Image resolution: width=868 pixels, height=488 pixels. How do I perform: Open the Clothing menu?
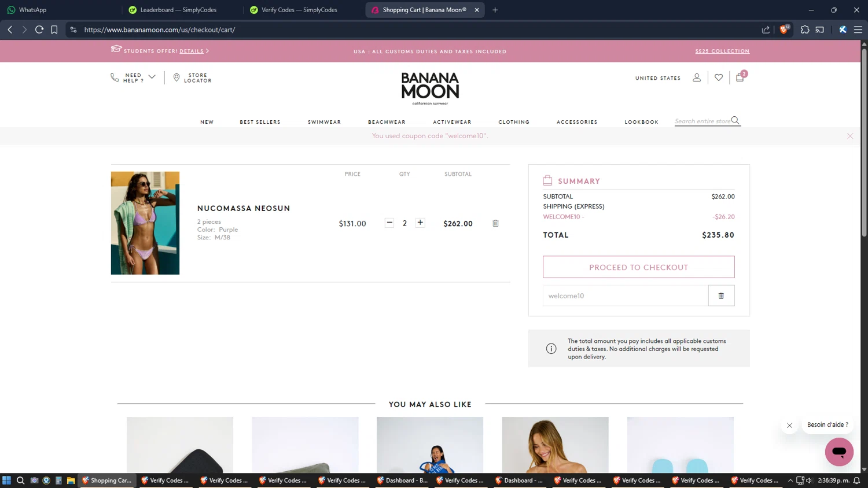click(x=514, y=122)
